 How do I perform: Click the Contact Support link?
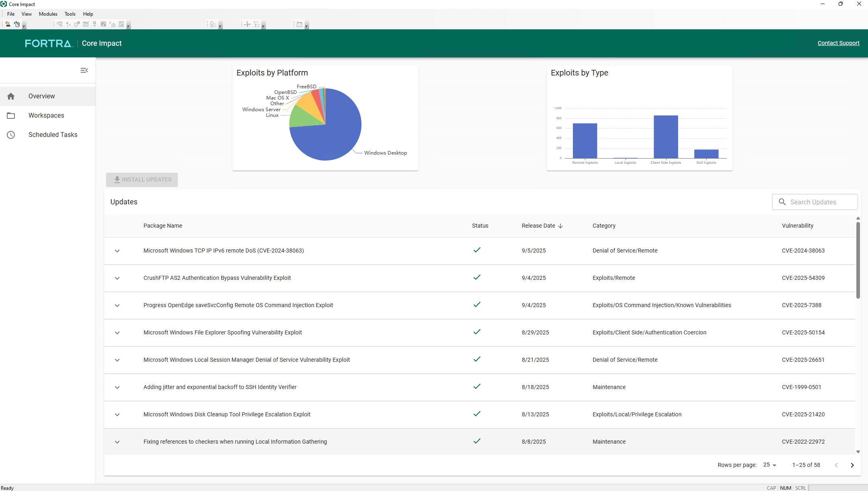pos(839,43)
